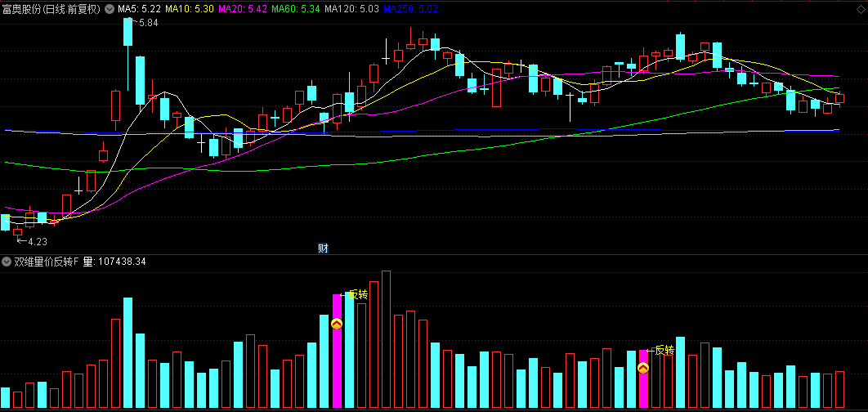Screen dimensions: 868x412
Task: Open the dropdown arrow beside 富奥股份 title
Action: 109,9
